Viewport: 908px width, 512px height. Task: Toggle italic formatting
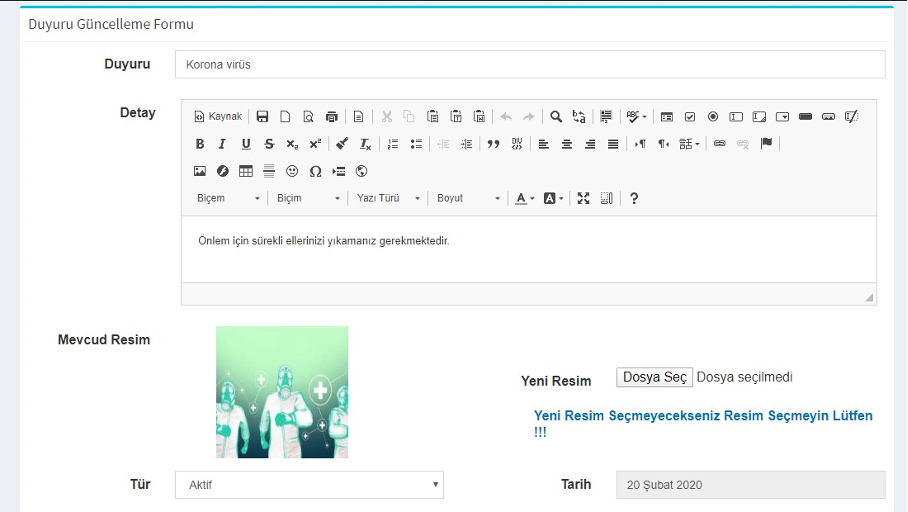pyautogui.click(x=222, y=144)
